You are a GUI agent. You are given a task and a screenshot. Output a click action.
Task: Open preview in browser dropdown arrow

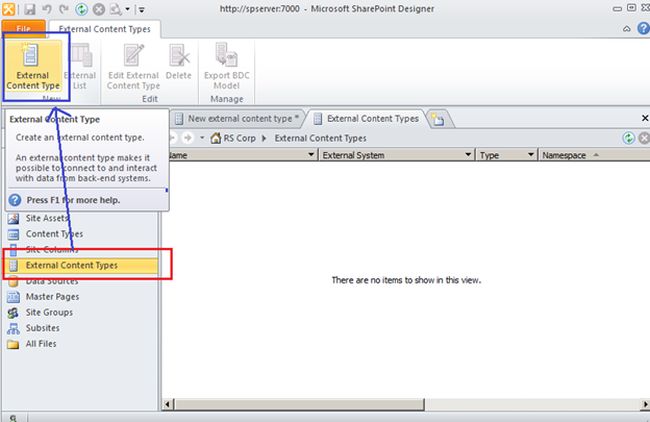128,9
